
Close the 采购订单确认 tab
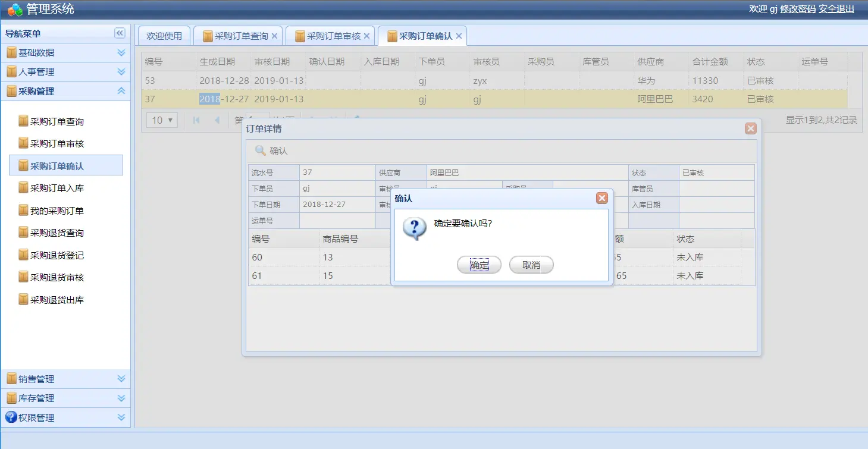coord(459,36)
